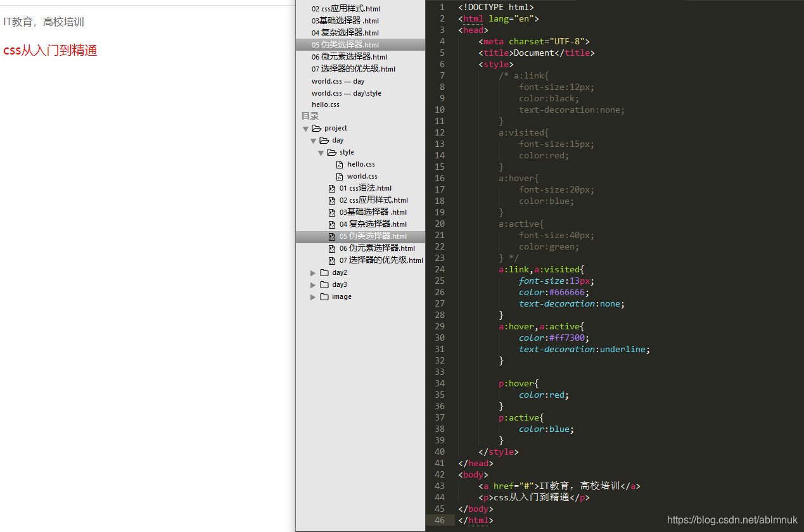Screen dimensions: 804x532
Task: Click tree file icon of 07 选择器的优先级.html
Action: [332, 260]
